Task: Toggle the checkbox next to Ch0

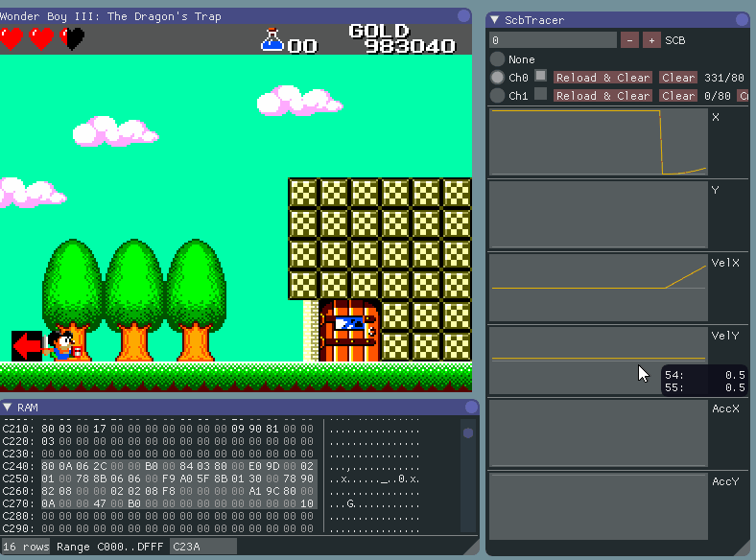Action: click(x=540, y=76)
